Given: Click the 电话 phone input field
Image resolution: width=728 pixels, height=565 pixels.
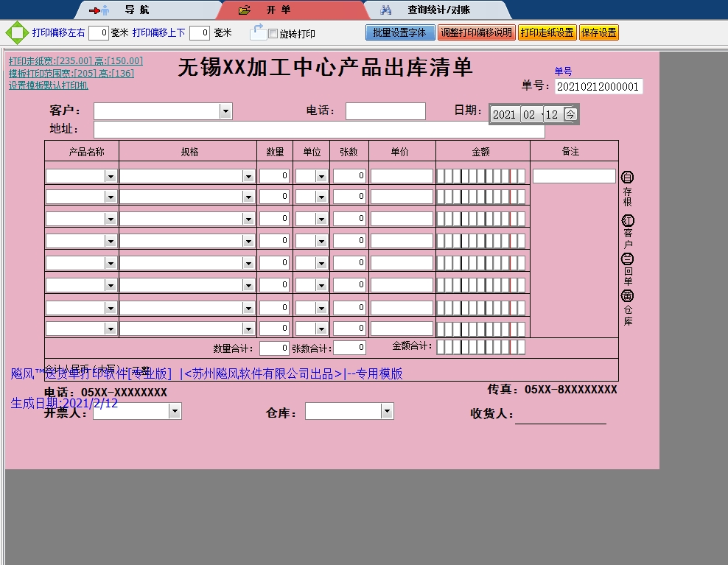Looking at the screenshot, I should pos(385,111).
